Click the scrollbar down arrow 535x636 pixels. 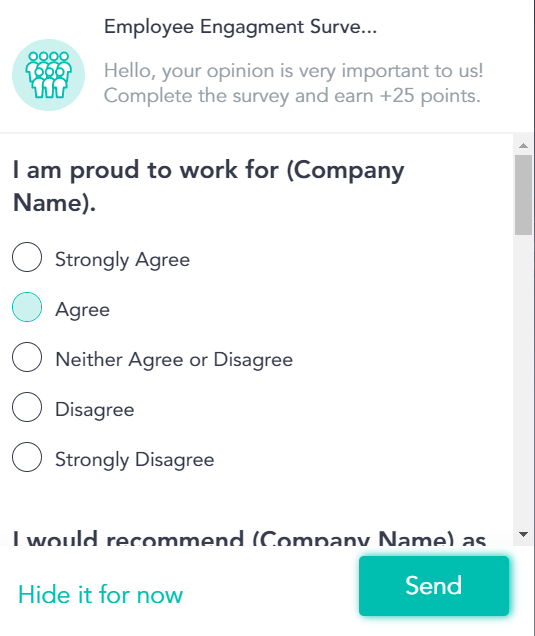click(x=523, y=534)
